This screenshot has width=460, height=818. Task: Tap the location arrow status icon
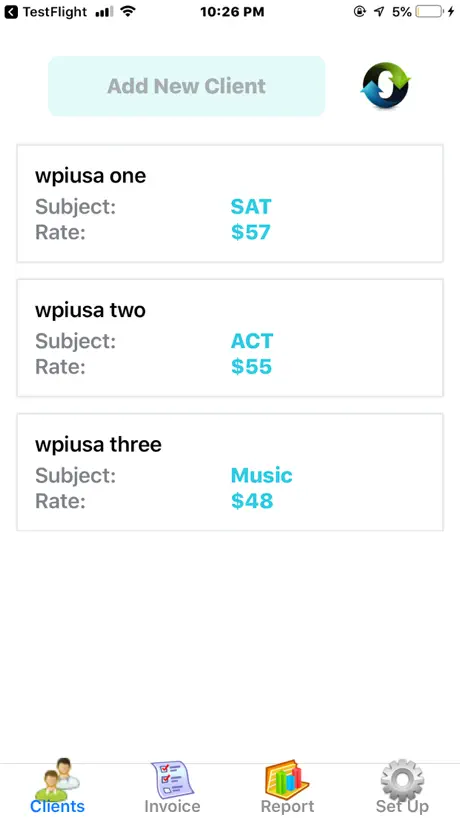pyautogui.click(x=379, y=11)
